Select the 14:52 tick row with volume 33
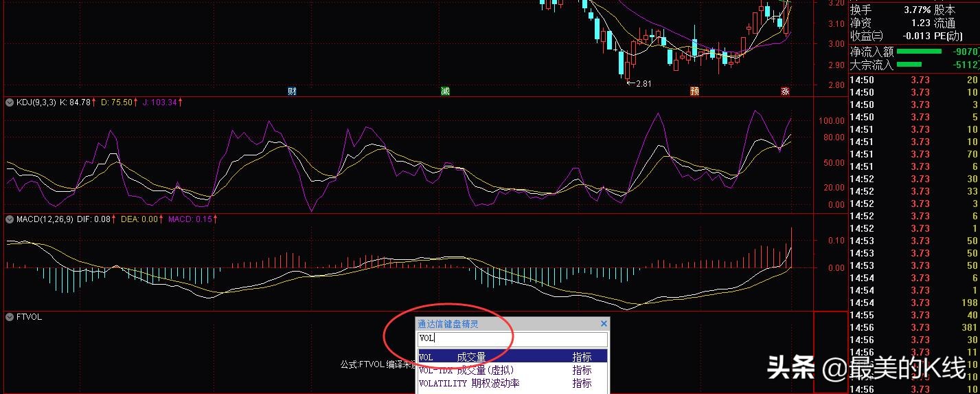The width and height of the screenshot is (980, 394). 914,191
